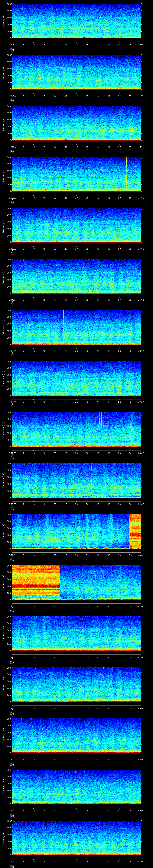Click the 0:31:00 start time label
The width and height of the screenshot is (153, 868).
(x=12, y=147)
